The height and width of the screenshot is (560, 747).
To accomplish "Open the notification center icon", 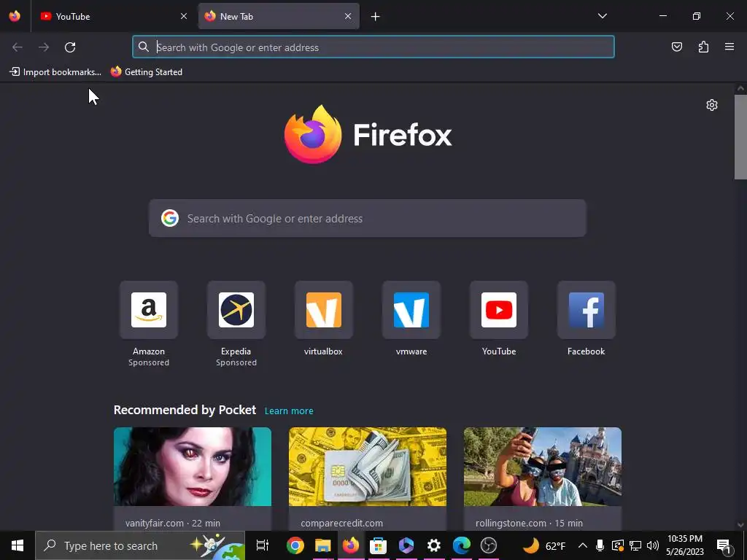I will point(724,545).
